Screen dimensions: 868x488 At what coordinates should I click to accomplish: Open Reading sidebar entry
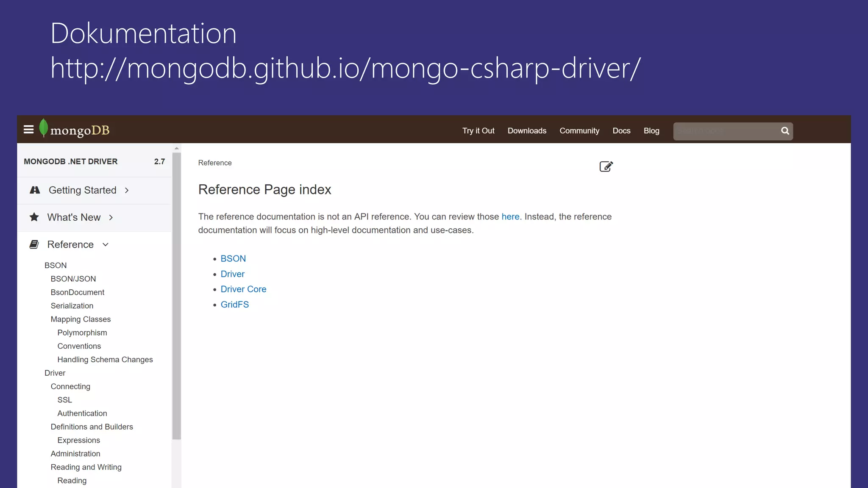[x=72, y=481]
